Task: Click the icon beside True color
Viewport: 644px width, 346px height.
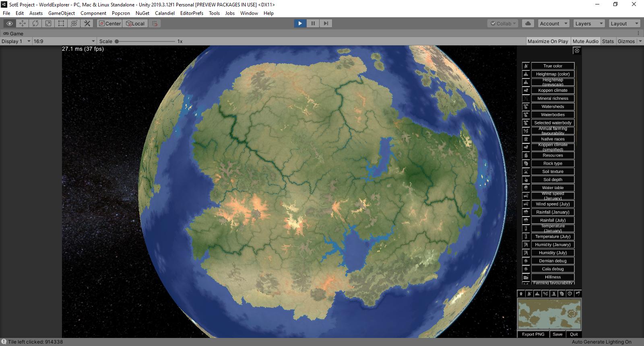Action: click(526, 66)
